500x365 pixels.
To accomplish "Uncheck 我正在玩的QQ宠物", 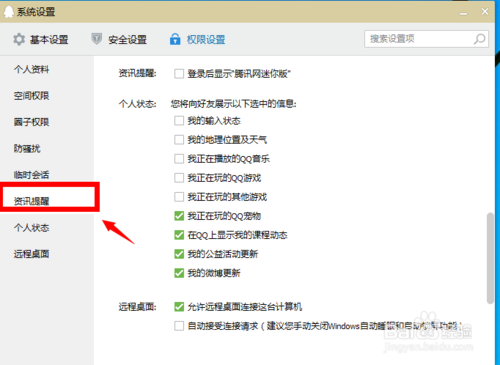I will pos(179,216).
